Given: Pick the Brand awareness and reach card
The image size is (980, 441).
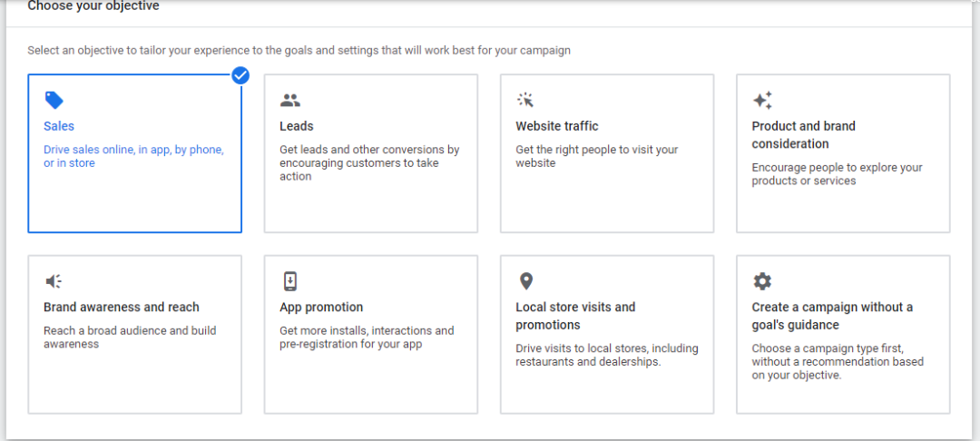Looking at the screenshot, I should [x=134, y=334].
